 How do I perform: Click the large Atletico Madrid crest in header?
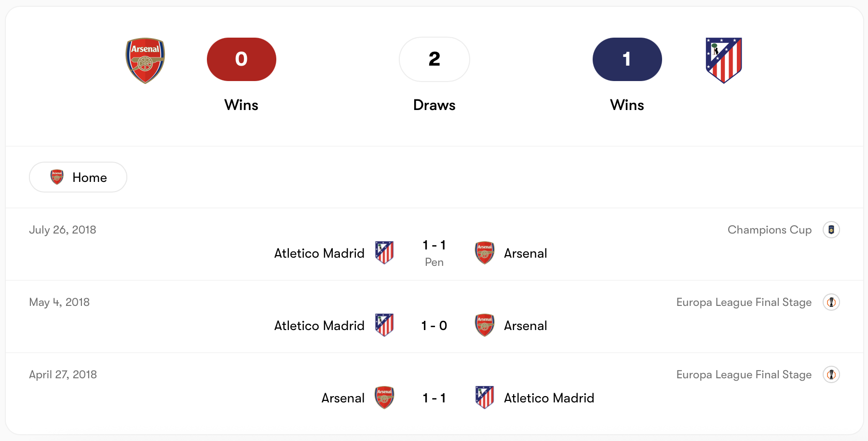[723, 60]
